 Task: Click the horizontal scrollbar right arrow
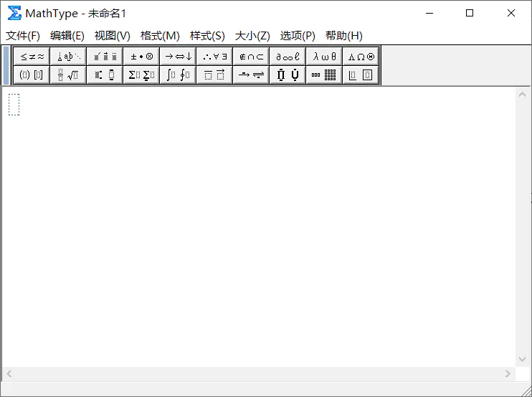pyautogui.click(x=508, y=373)
